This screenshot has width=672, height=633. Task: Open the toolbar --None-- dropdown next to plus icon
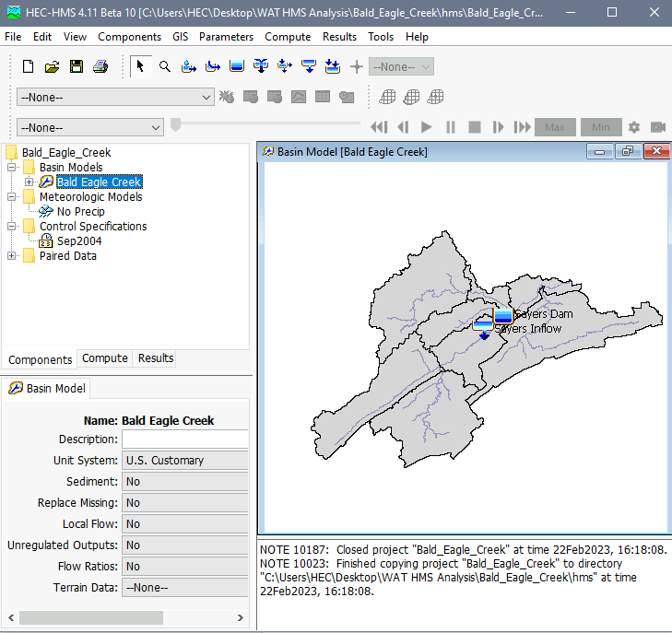tap(401, 67)
